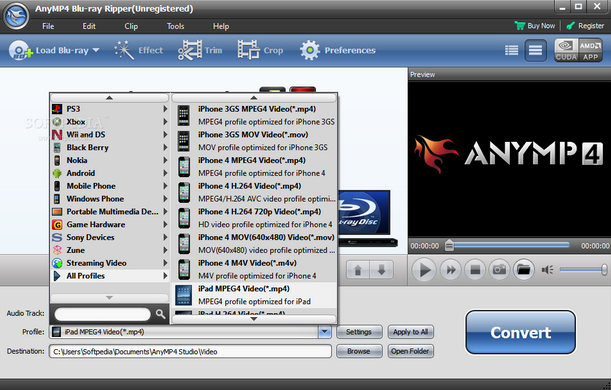Click the search magnifier in profile list
Viewport: 611px width, 390px height.
click(x=160, y=314)
